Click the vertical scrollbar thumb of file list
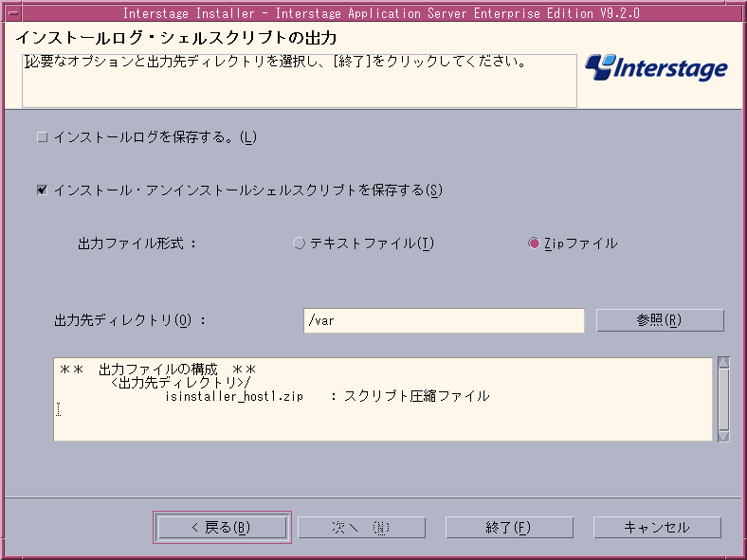The height and width of the screenshot is (560, 747). 723,399
